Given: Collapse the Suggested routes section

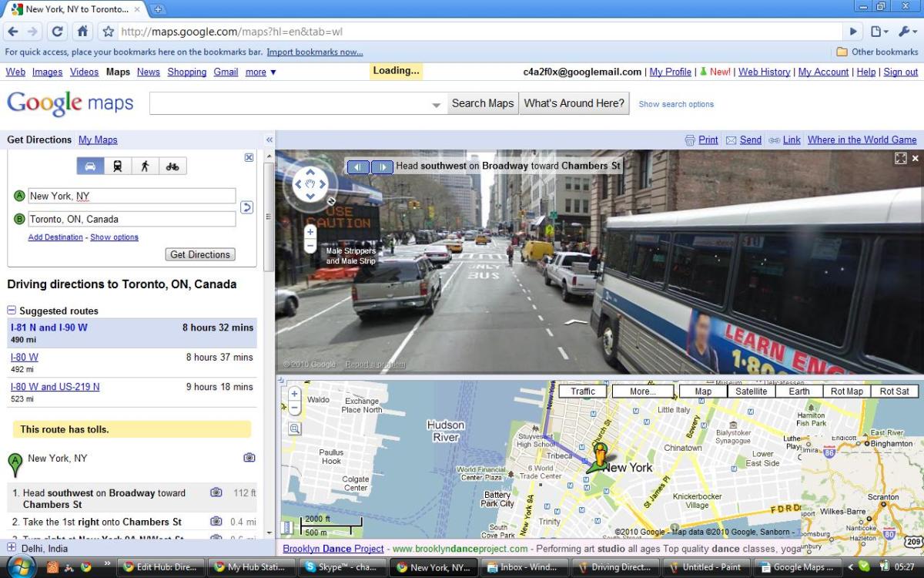Looking at the screenshot, I should (x=12, y=311).
